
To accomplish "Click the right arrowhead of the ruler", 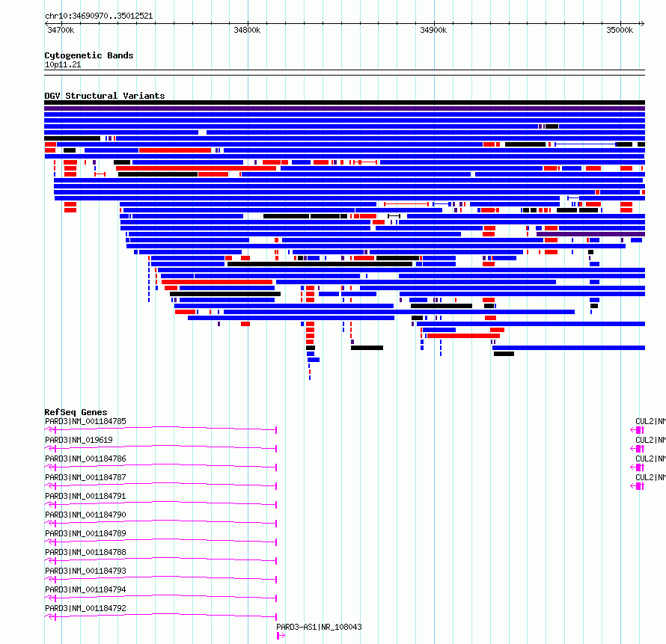I will (x=642, y=23).
